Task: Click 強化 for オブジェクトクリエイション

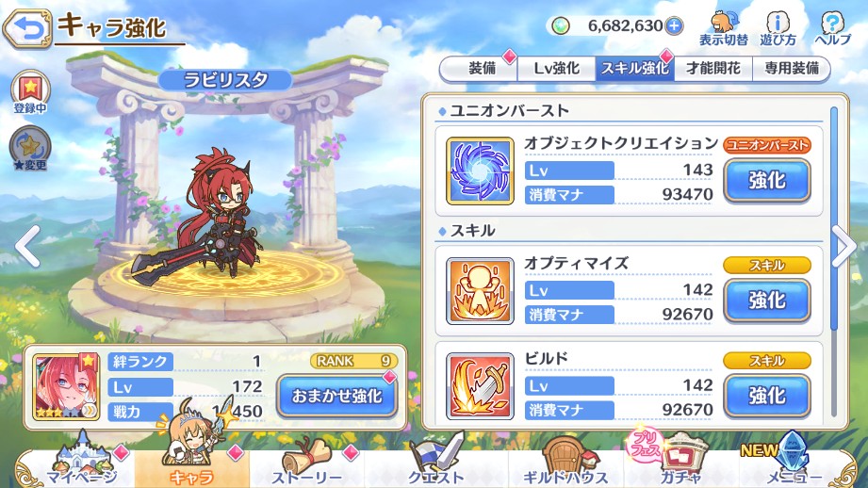Action: coord(767,180)
